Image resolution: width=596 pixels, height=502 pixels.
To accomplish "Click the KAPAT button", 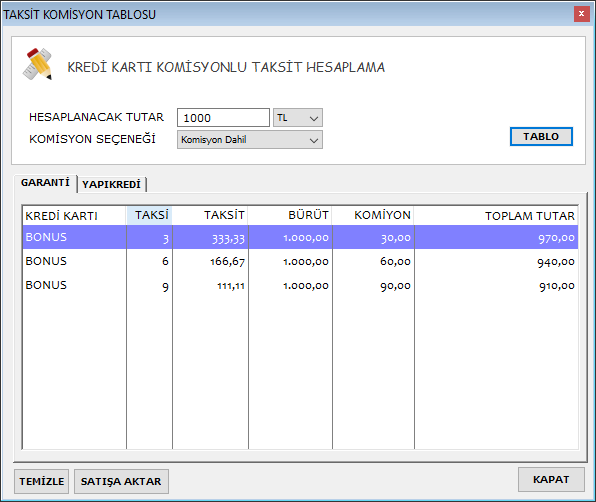I will click(551, 480).
